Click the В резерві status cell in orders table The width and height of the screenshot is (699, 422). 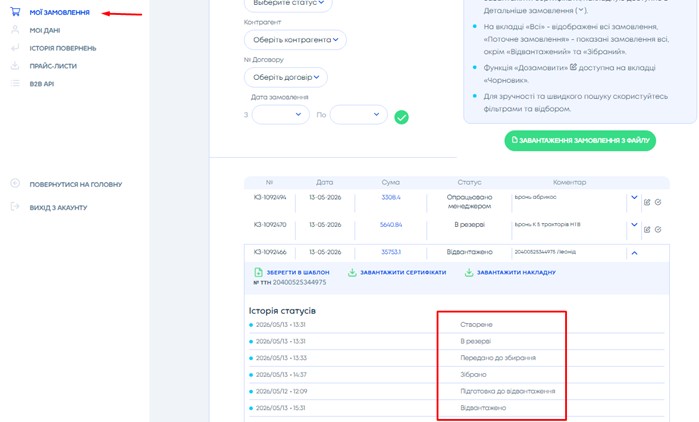[469, 225]
